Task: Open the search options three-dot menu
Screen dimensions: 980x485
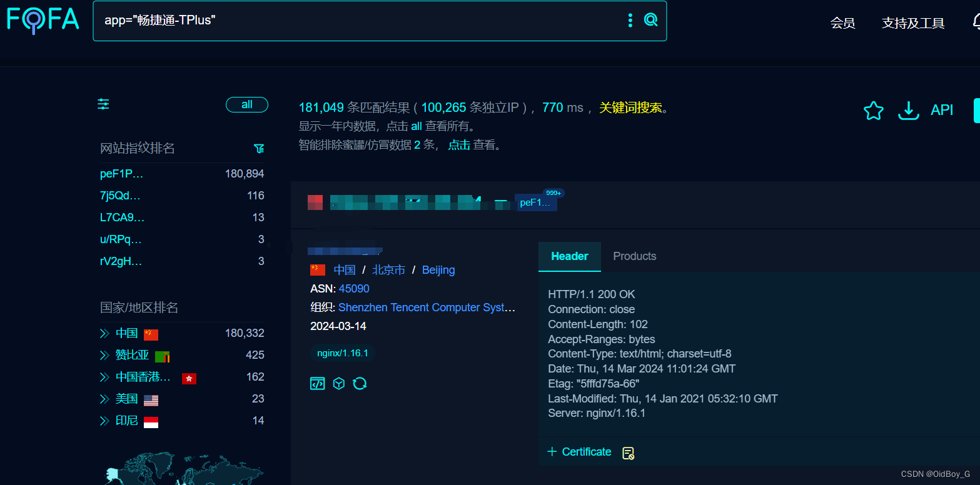Action: click(x=630, y=20)
